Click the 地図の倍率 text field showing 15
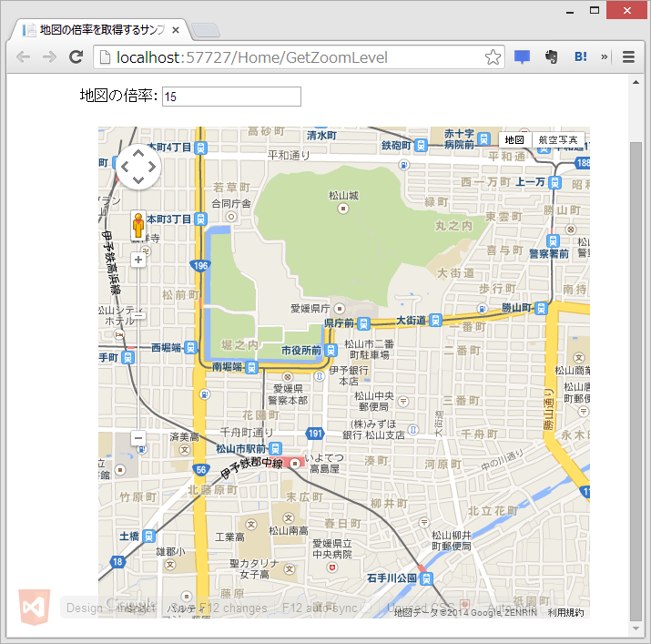 point(231,97)
